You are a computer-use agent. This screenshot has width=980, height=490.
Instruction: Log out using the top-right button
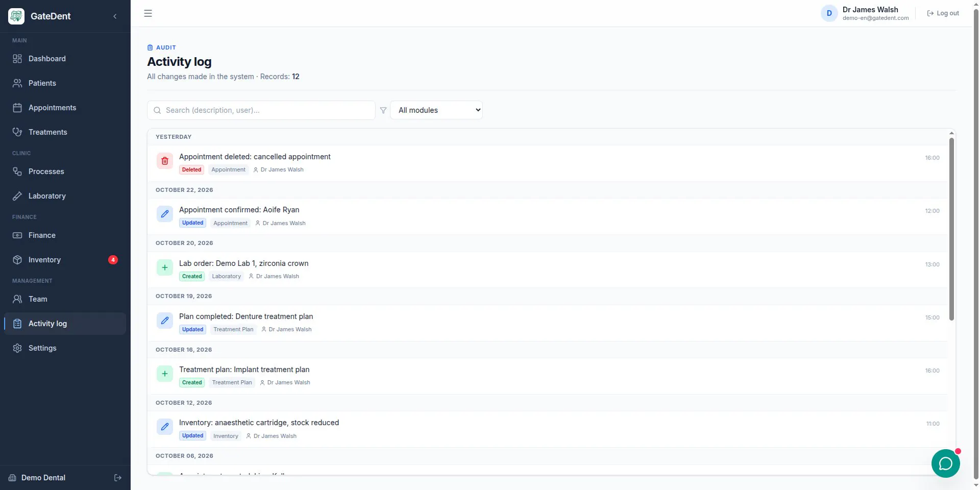[943, 13]
